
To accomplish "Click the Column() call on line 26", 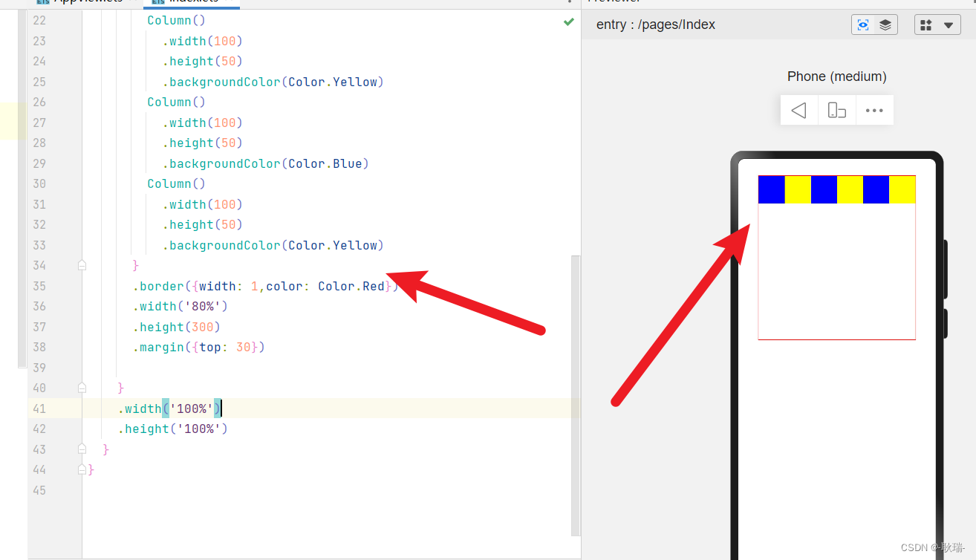I will click(x=177, y=102).
